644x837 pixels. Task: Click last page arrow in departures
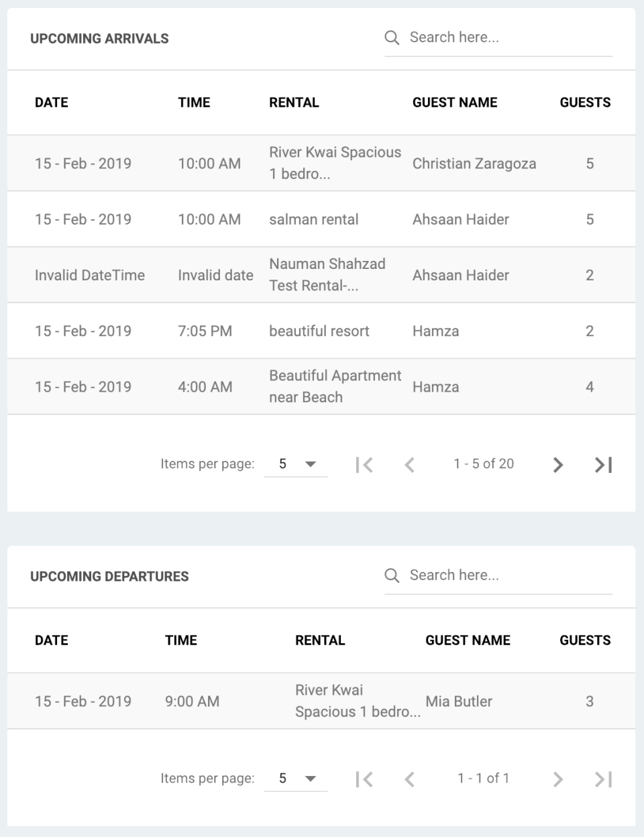[x=603, y=779]
